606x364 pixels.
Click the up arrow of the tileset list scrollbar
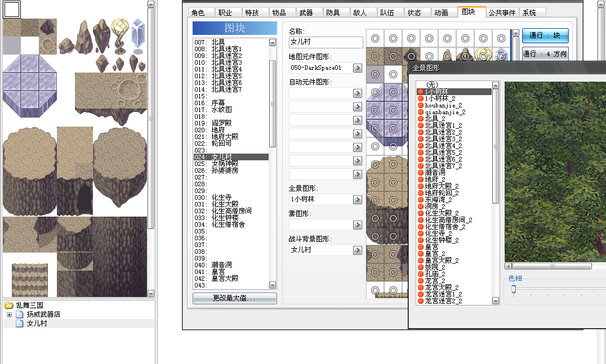[273, 42]
